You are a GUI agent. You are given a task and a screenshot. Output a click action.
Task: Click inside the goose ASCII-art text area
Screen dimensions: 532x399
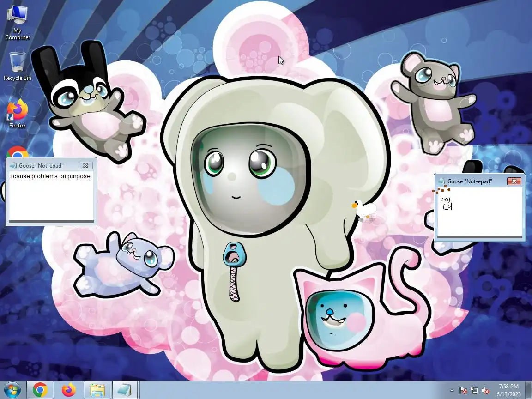[x=479, y=212]
